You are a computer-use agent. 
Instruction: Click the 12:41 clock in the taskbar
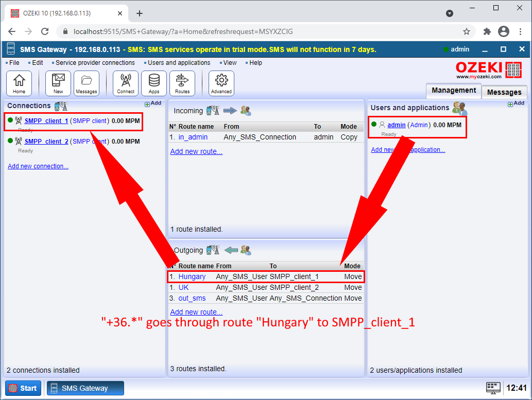tap(517, 388)
